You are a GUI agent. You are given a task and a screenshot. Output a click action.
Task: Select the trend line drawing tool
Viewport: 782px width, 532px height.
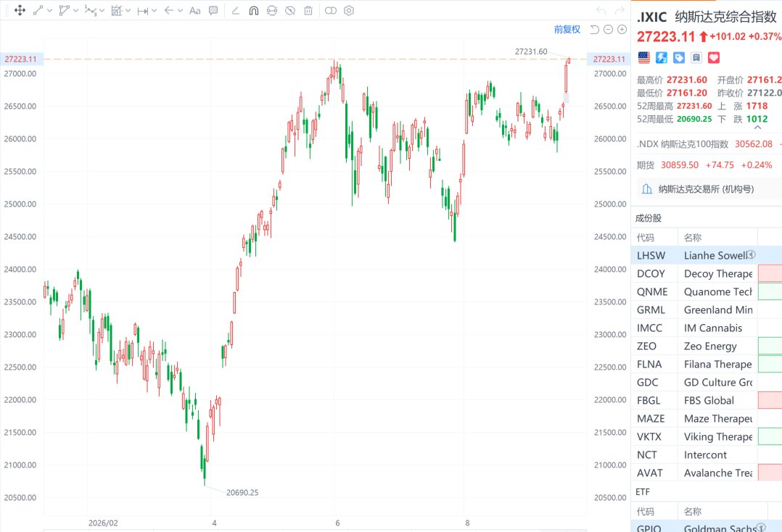point(38,10)
